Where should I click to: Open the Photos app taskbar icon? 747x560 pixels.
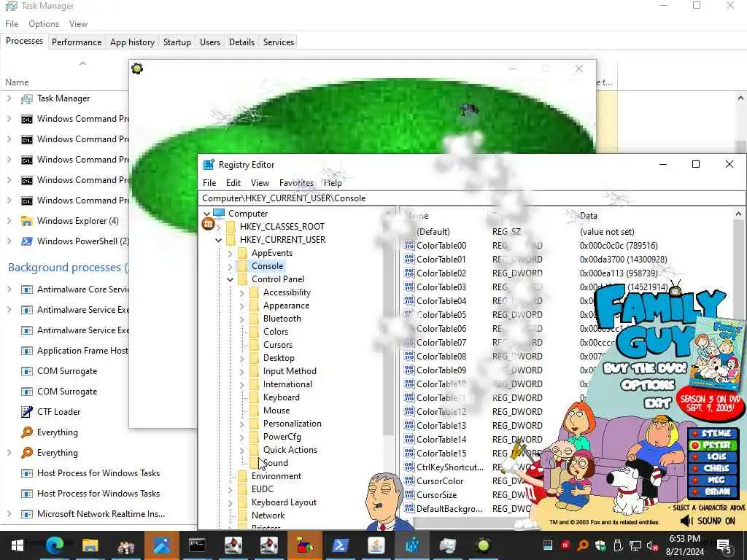161,545
